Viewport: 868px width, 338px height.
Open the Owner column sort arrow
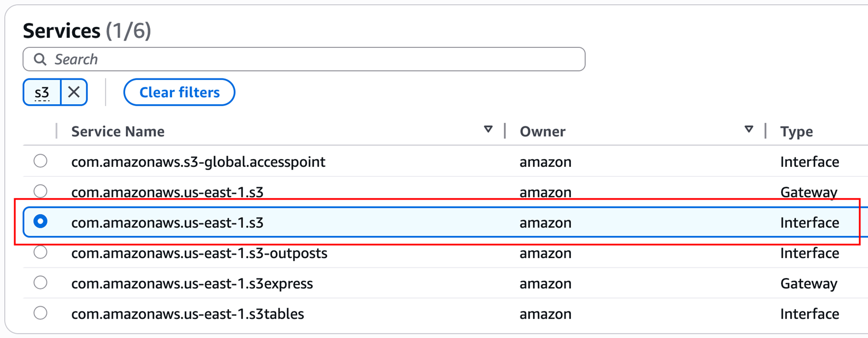coord(749,130)
